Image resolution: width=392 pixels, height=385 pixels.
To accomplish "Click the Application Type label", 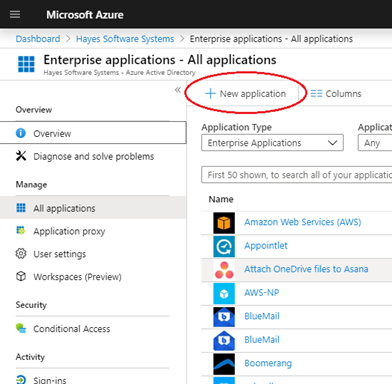I will click(x=236, y=127).
